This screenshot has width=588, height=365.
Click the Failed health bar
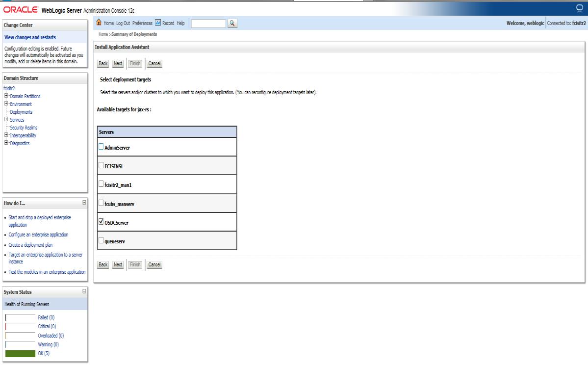click(x=20, y=317)
